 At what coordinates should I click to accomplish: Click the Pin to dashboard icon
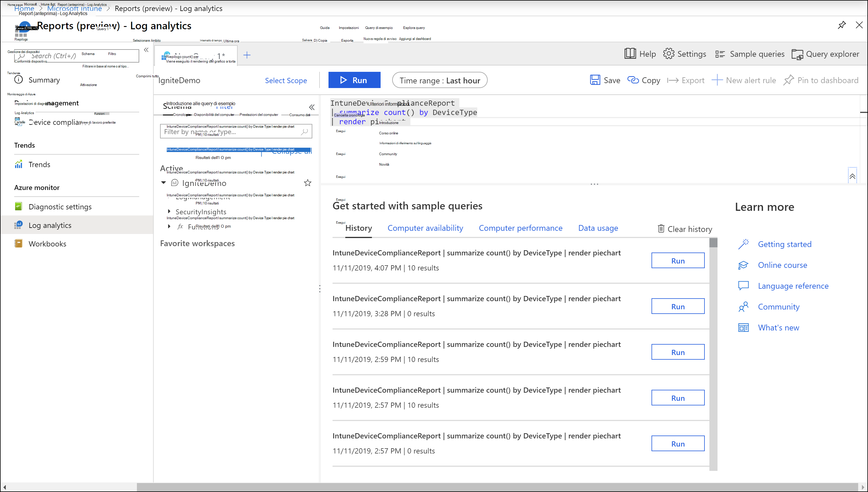789,80
